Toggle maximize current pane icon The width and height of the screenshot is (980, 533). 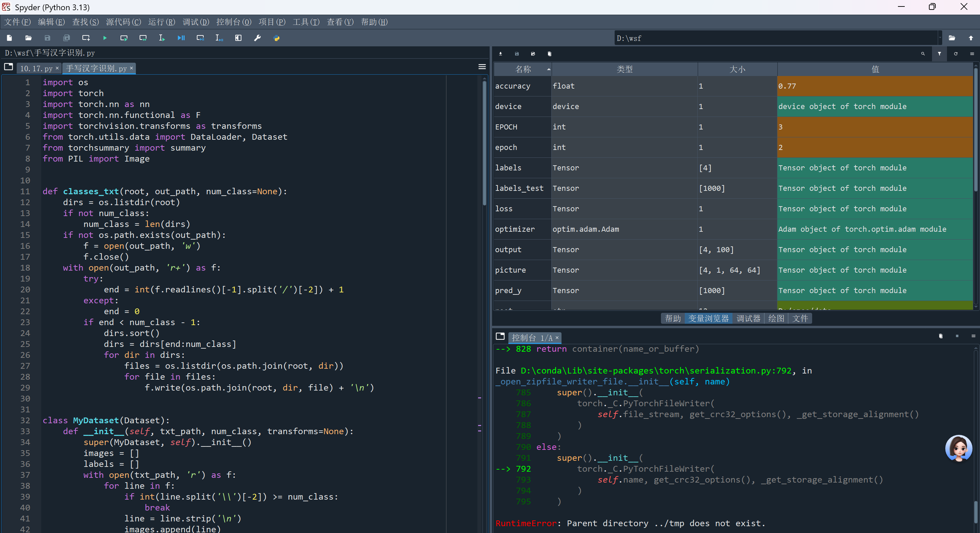click(238, 38)
